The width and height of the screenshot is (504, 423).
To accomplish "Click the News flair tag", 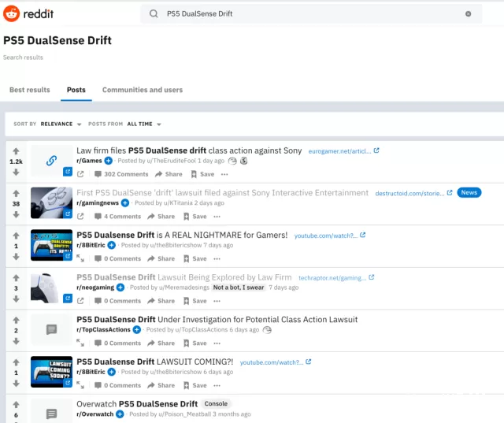I will [x=469, y=192].
